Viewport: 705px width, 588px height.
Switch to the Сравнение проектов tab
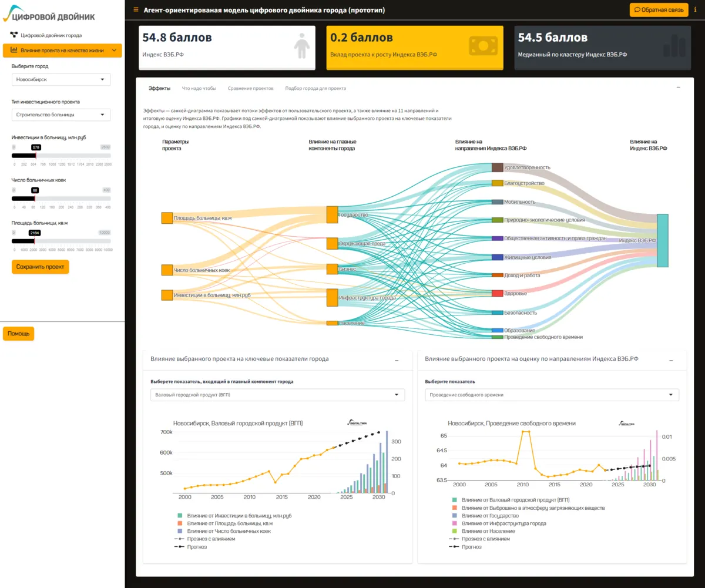point(251,88)
